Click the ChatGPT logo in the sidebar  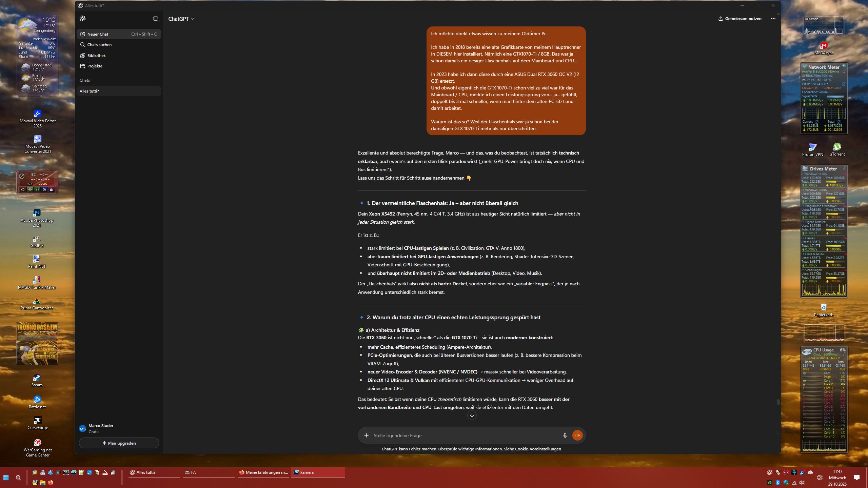pos(82,19)
